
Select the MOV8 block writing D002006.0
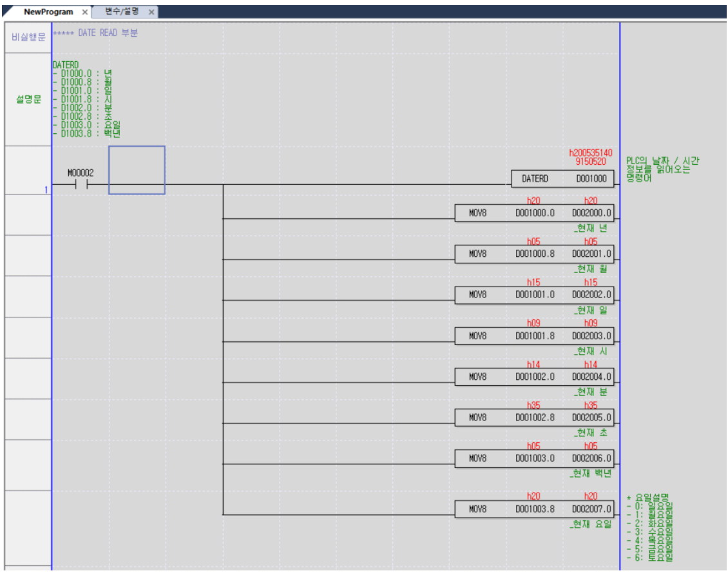[535, 459]
